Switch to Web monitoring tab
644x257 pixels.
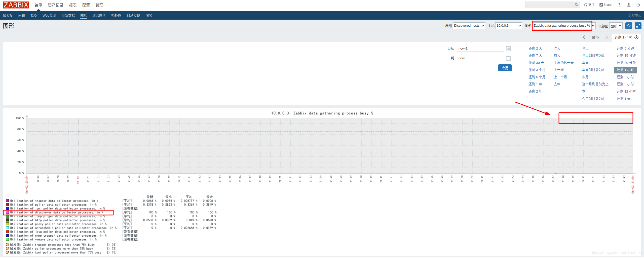tap(49, 15)
